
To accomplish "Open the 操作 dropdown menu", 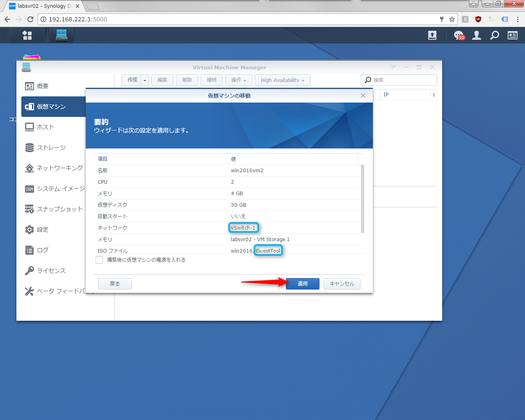I will 239,80.
